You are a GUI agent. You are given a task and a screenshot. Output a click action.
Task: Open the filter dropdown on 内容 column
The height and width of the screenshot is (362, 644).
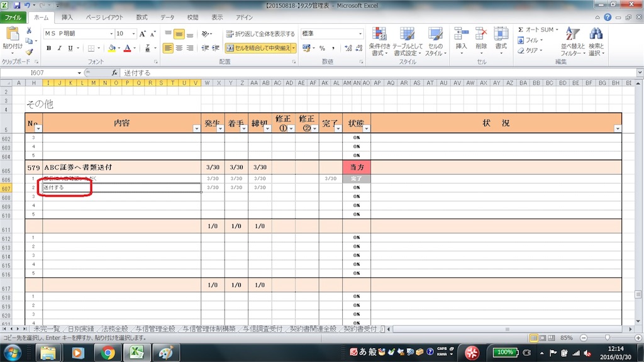pos(196,128)
